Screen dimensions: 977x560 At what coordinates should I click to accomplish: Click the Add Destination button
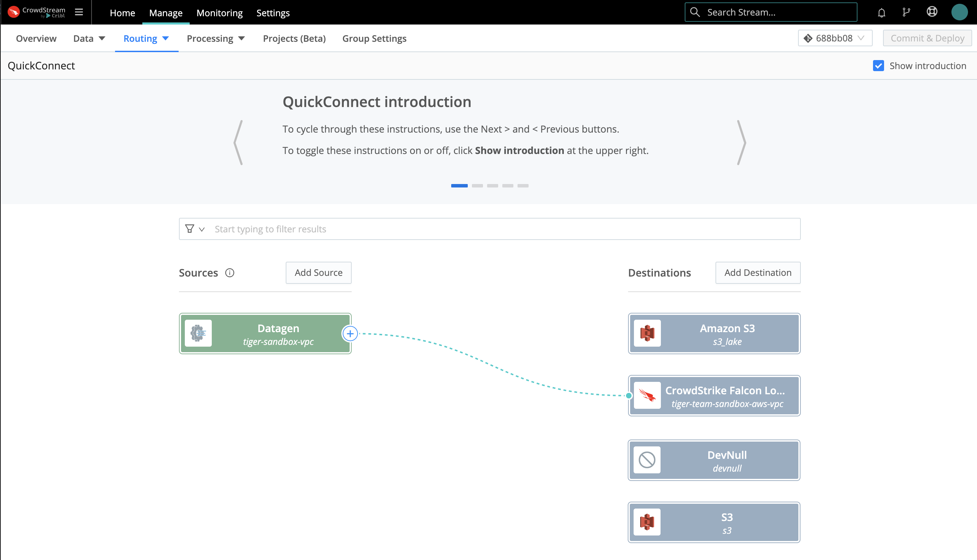(x=757, y=273)
